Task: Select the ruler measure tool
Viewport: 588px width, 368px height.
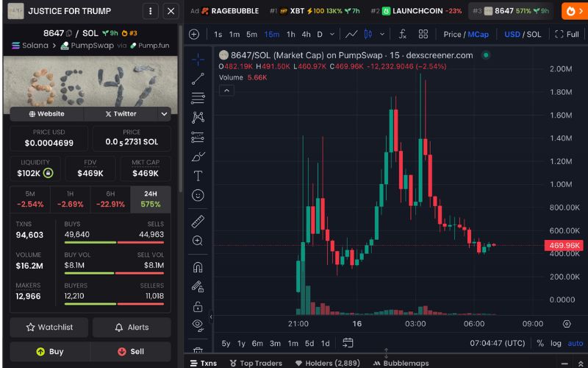Action: (198, 222)
